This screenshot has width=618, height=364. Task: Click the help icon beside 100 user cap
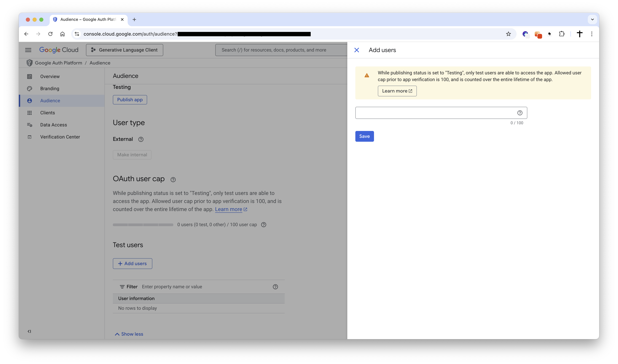(x=263, y=225)
